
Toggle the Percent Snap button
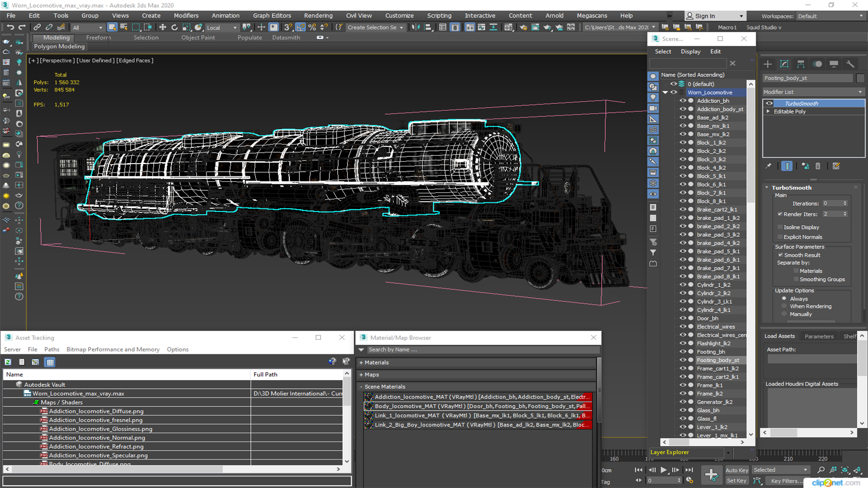click(312, 27)
